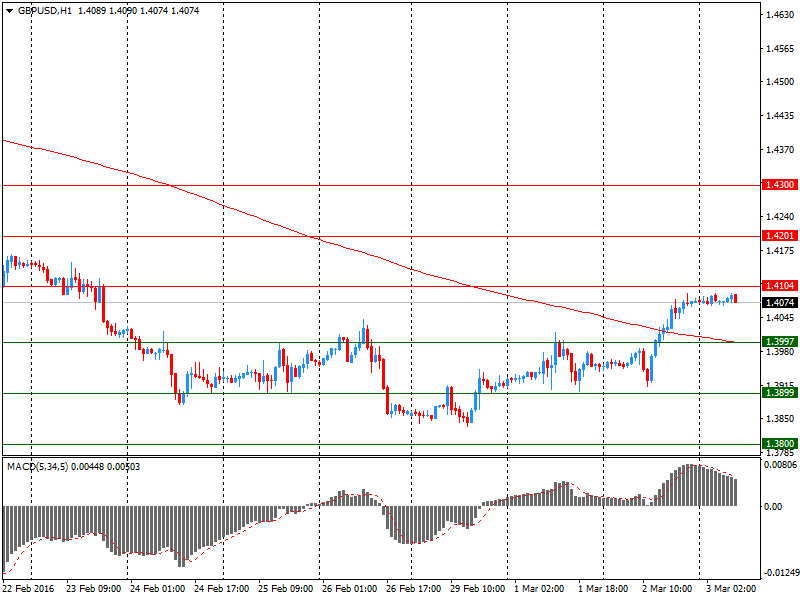
Task: Select the 1.4565 price scale value
Action: (x=780, y=49)
